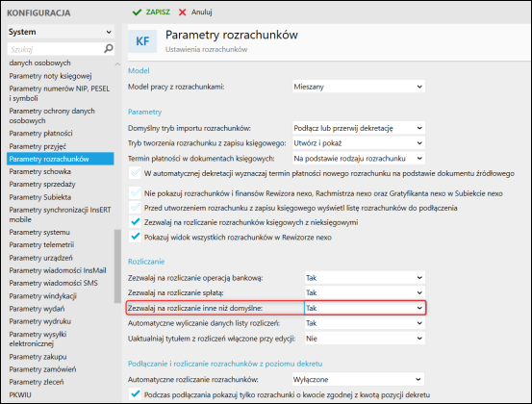The height and width of the screenshot is (404, 532).
Task: Select 'Parametry sprzedaży' in sidebar
Action: pos(42,184)
